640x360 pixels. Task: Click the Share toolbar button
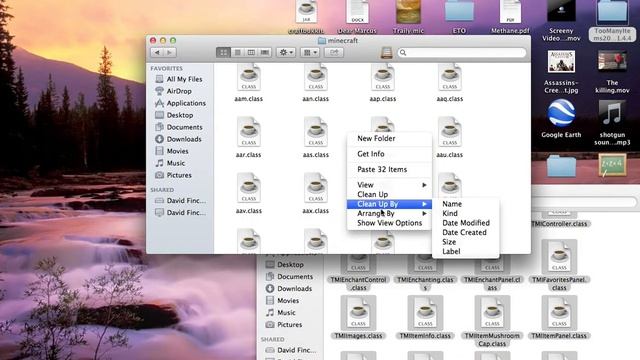click(334, 52)
